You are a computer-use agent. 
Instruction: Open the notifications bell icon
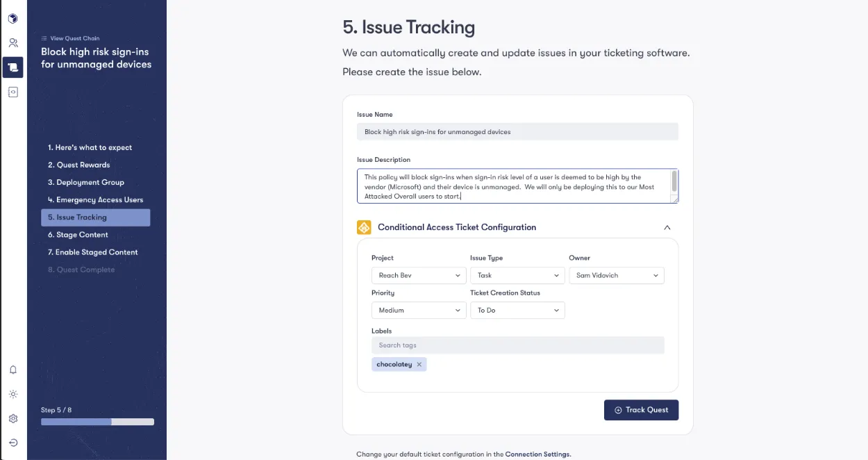tap(12, 369)
